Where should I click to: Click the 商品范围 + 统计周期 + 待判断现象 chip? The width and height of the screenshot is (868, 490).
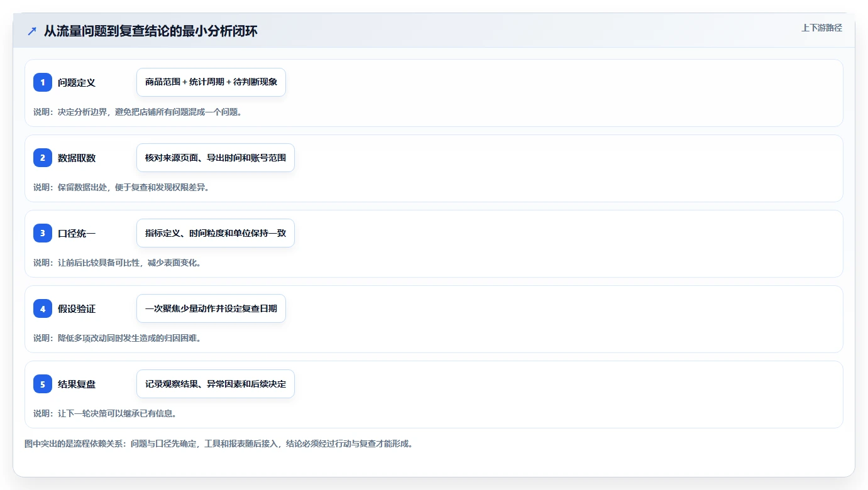click(x=211, y=82)
